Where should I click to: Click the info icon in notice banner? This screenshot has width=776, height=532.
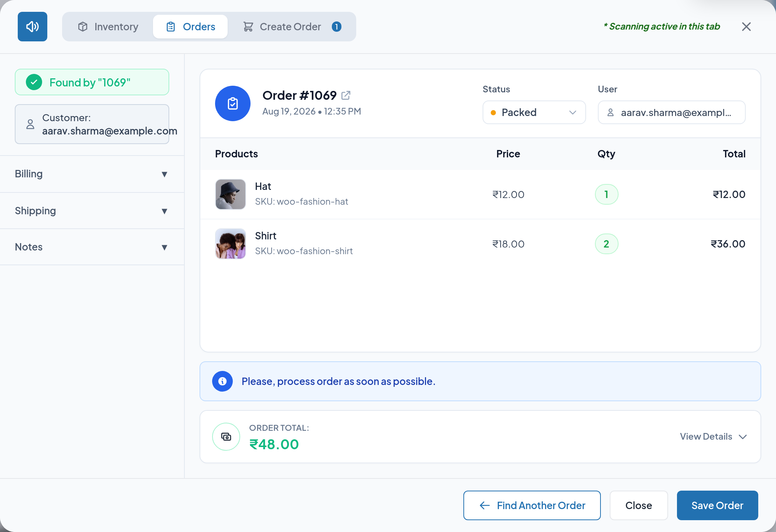[222, 381]
